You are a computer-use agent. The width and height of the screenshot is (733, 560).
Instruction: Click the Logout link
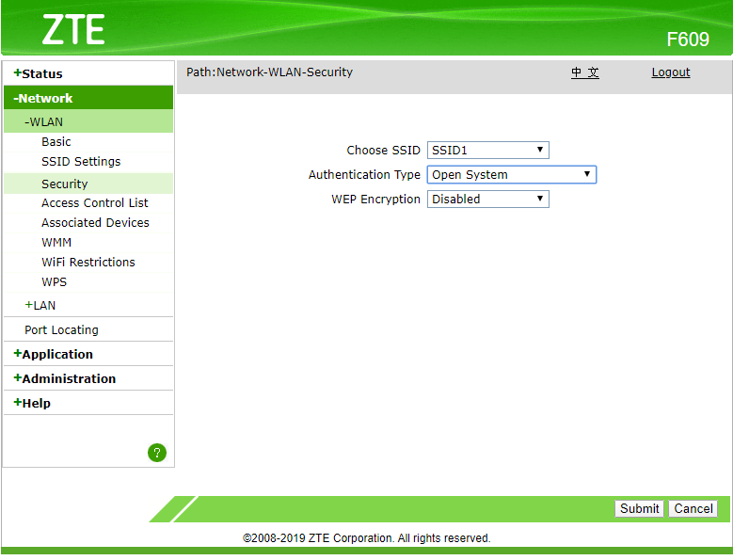coord(671,72)
